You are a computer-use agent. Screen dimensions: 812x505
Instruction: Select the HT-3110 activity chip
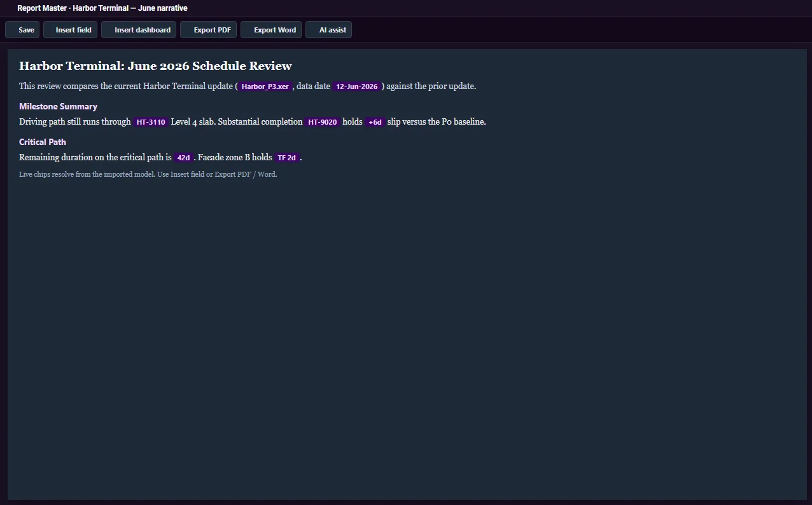pos(151,122)
